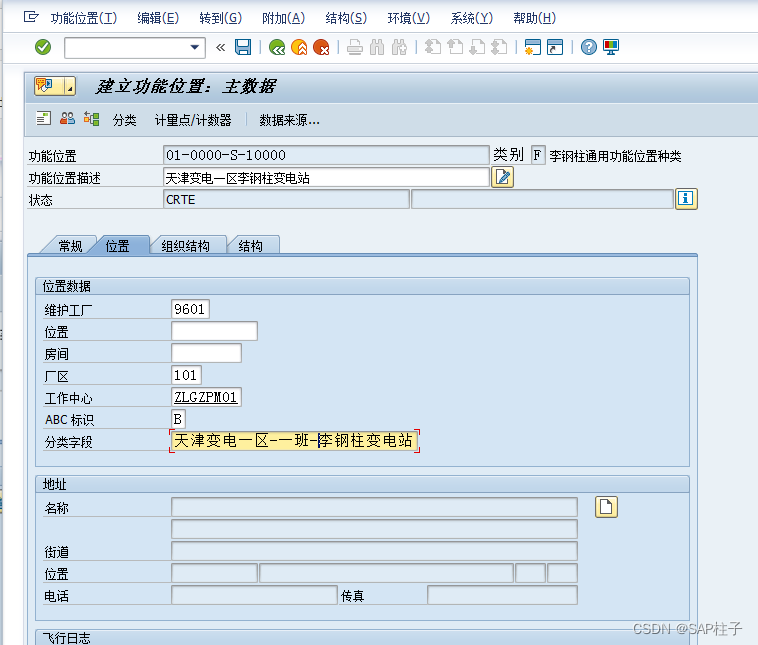Click the 状态 field showing CRTE

click(x=286, y=199)
